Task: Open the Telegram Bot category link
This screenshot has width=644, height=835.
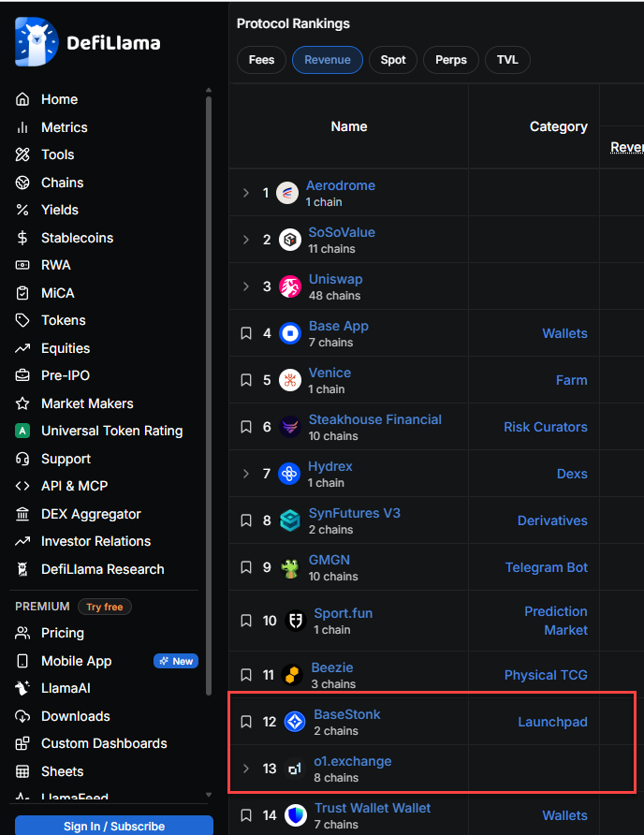Action: coord(547,567)
